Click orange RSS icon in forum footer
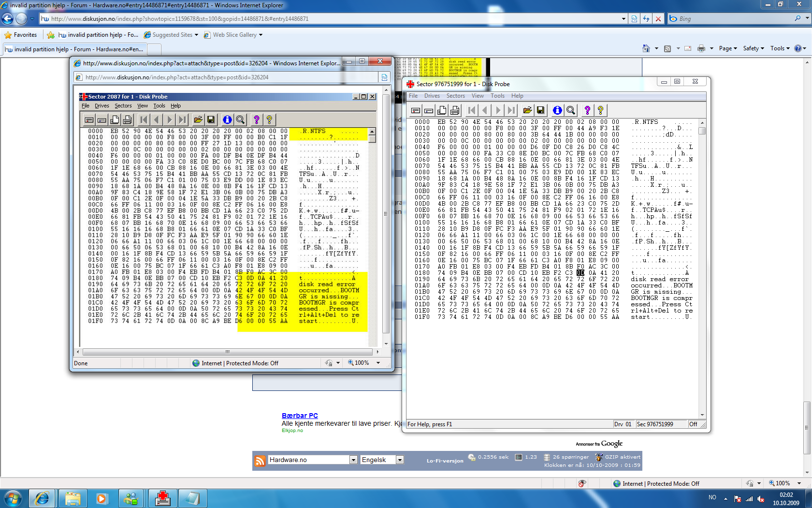 point(260,461)
